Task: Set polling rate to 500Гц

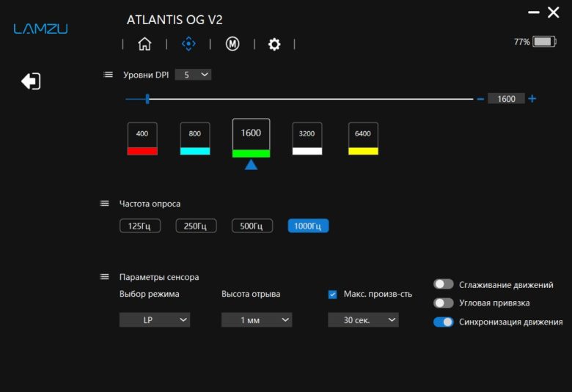Action: (x=252, y=226)
